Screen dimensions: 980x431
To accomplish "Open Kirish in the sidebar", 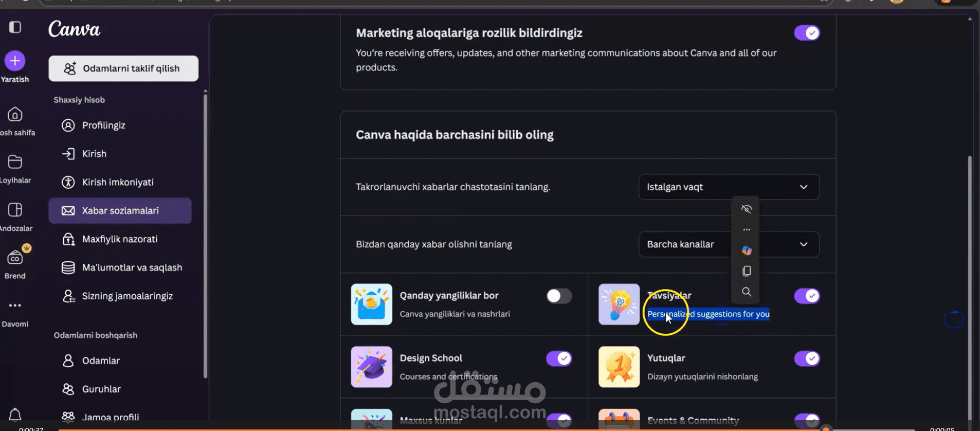I will click(x=120, y=154).
